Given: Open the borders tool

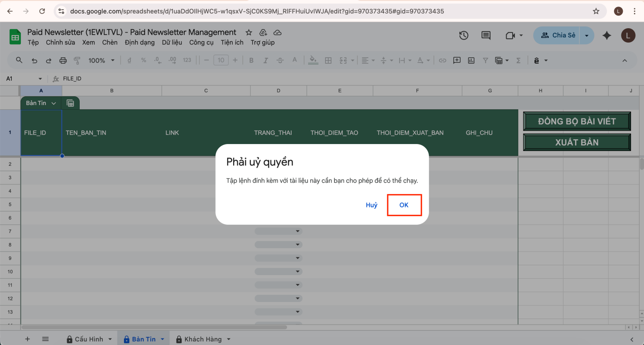Looking at the screenshot, I should tap(328, 60).
